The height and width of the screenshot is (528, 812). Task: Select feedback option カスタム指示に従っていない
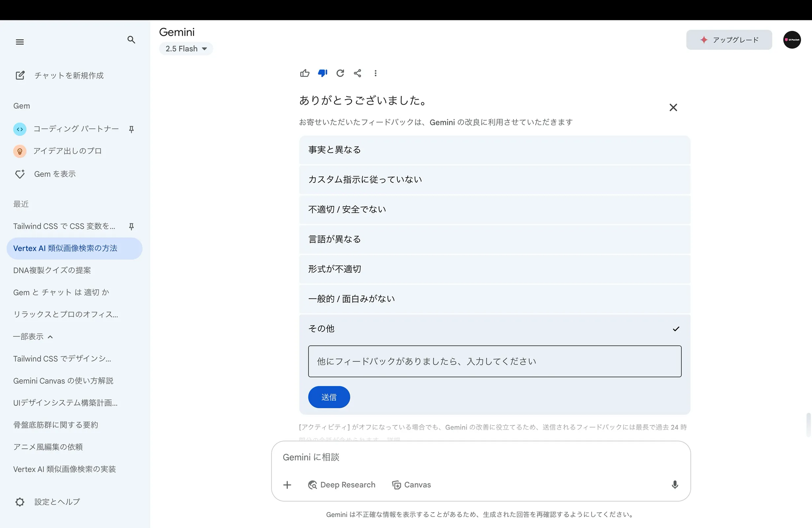495,180
